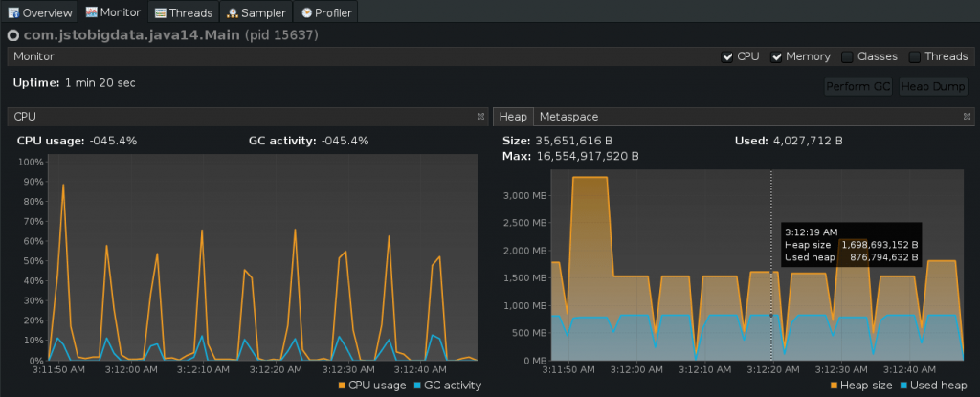Click the Sampler tab icon
The height and width of the screenshot is (397, 980).
[x=233, y=12]
